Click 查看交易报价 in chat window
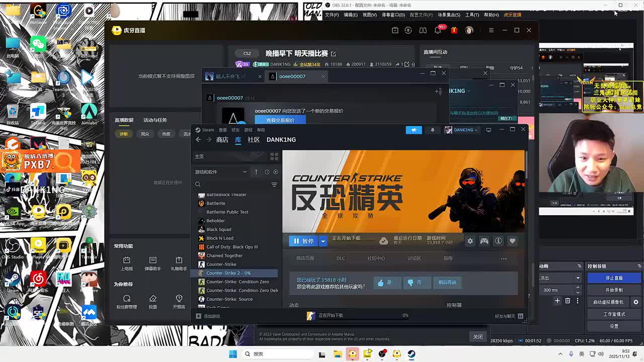The height and width of the screenshot is (362, 644). (x=280, y=120)
